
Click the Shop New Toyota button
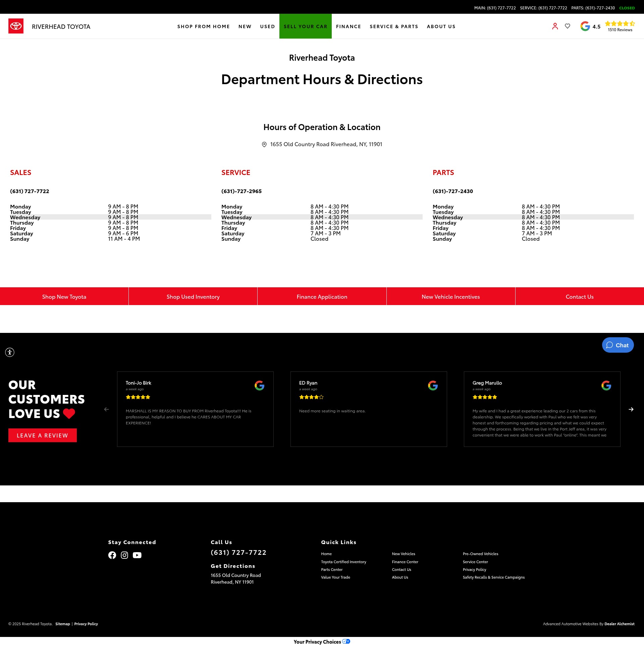(x=64, y=297)
